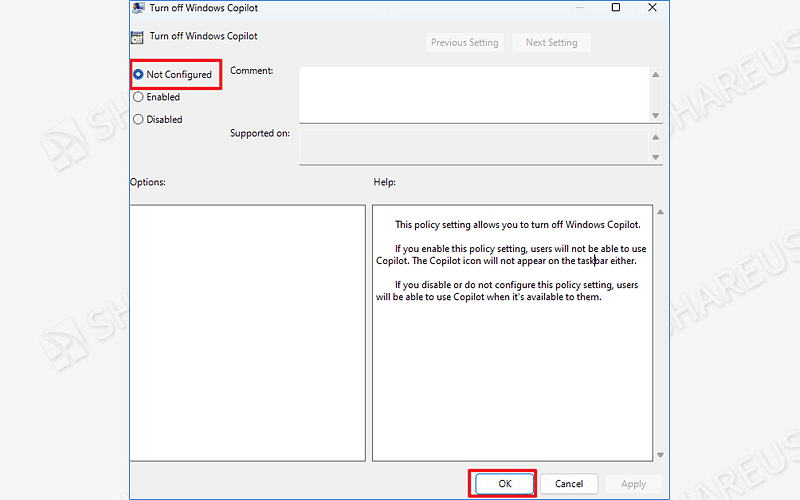Click Supported on scroll up arrow
Viewport: 800px width, 500px height.
click(x=656, y=137)
